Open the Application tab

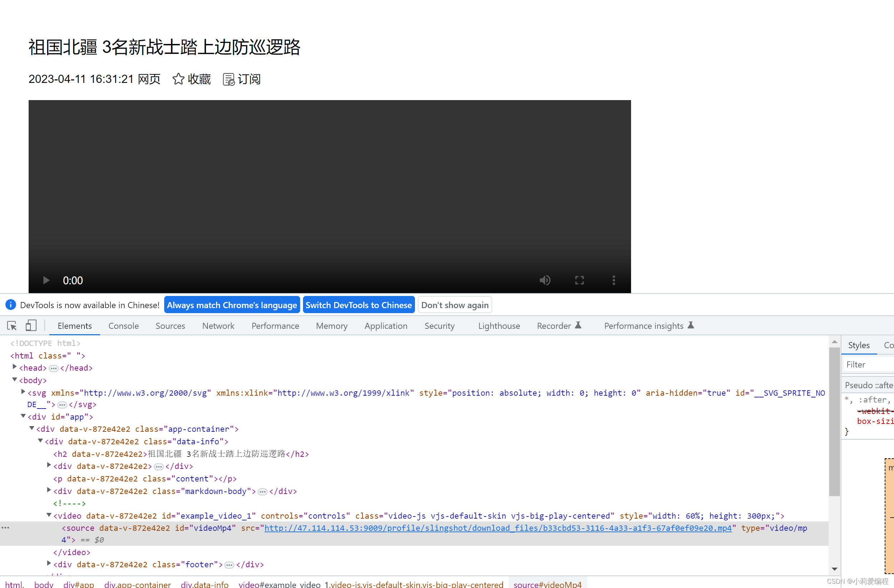386,326
